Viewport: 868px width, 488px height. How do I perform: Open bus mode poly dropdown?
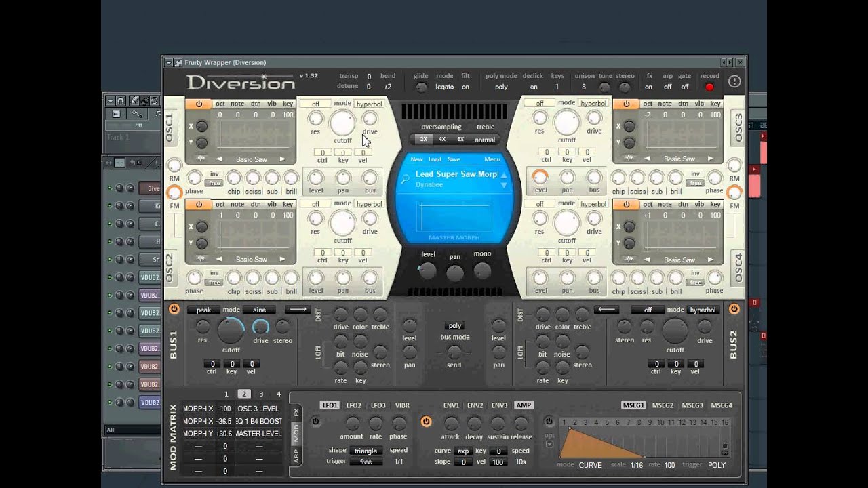(x=454, y=326)
